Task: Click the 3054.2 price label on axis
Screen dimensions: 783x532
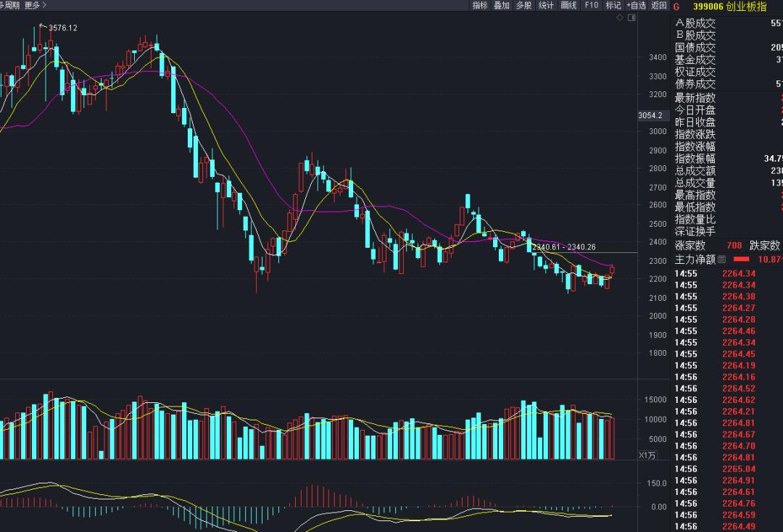Action: pyautogui.click(x=650, y=115)
